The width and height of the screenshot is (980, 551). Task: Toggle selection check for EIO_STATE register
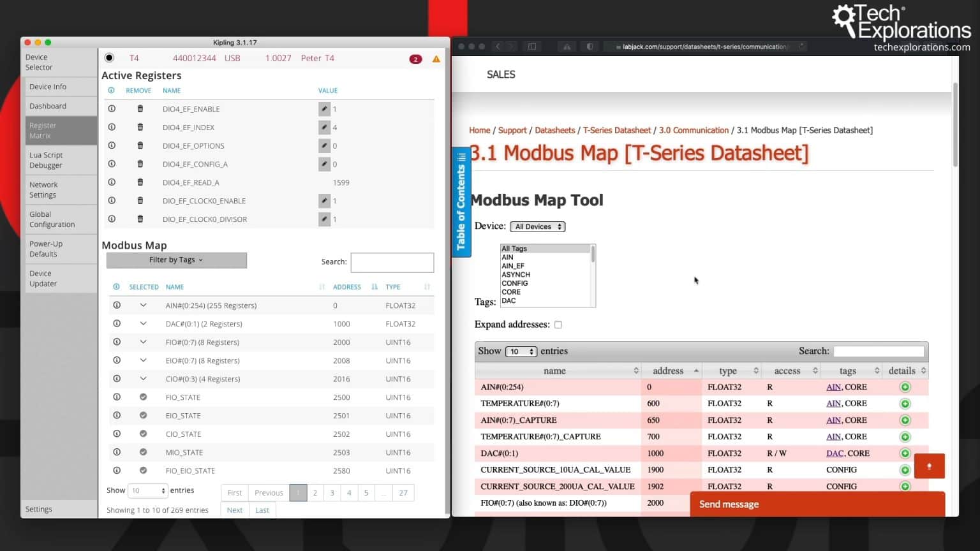coord(143,416)
